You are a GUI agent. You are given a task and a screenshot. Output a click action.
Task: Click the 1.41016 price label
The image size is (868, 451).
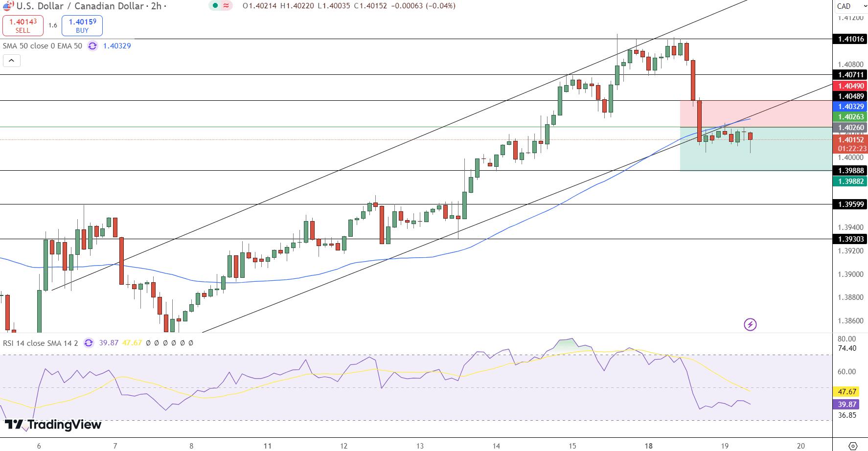click(850, 39)
